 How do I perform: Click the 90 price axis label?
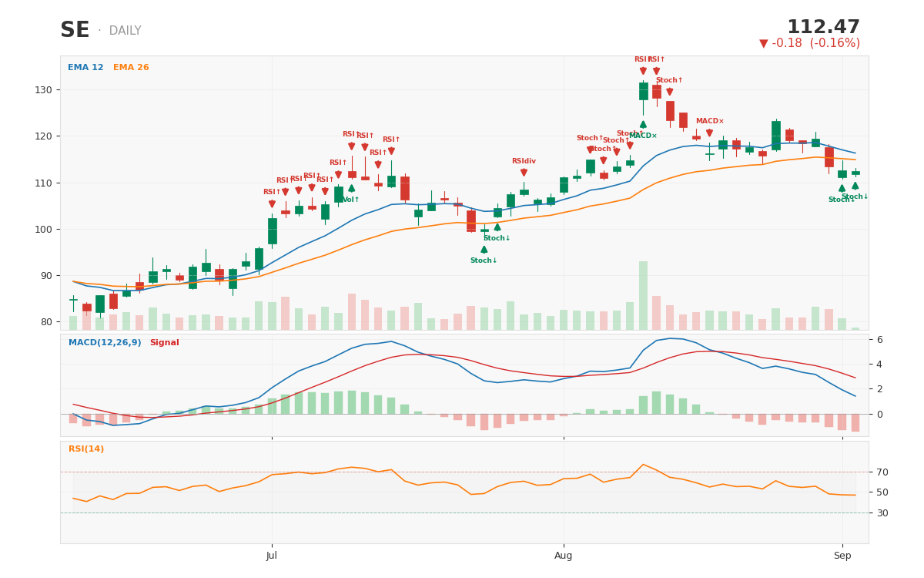point(48,276)
